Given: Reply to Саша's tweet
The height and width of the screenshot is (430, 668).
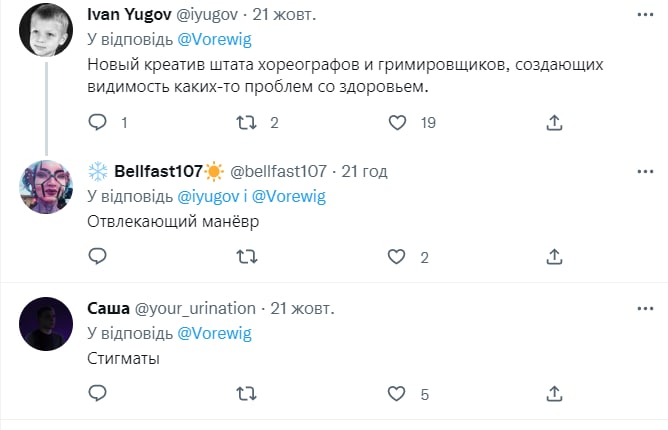Looking at the screenshot, I should coord(98,393).
